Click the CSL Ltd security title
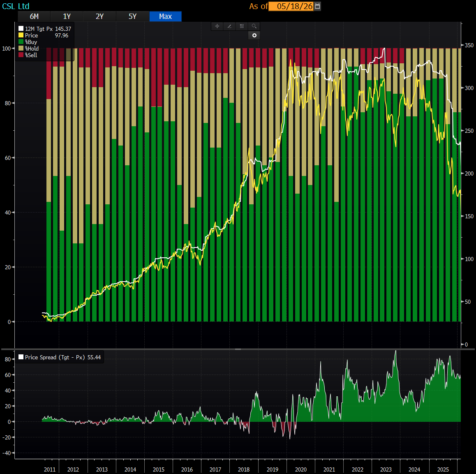The width and height of the screenshot is (476, 474). pos(16,6)
